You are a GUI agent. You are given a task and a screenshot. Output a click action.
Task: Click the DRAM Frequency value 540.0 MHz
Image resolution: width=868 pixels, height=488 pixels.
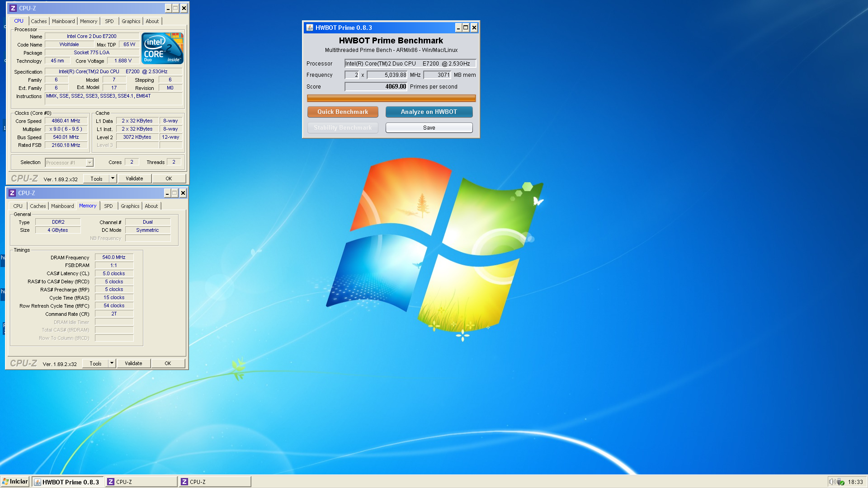point(114,257)
